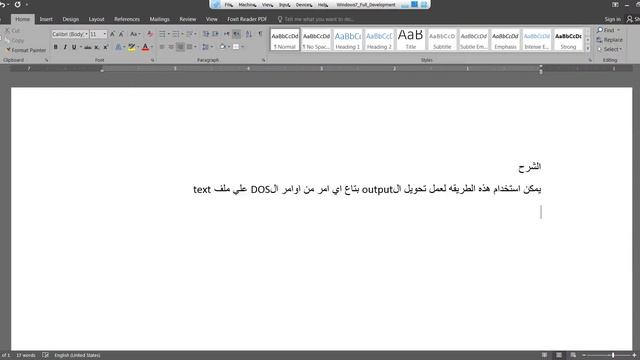Expand the Styles gallery More arrow
Viewport: 640px width, 360px height.
(x=588, y=49)
